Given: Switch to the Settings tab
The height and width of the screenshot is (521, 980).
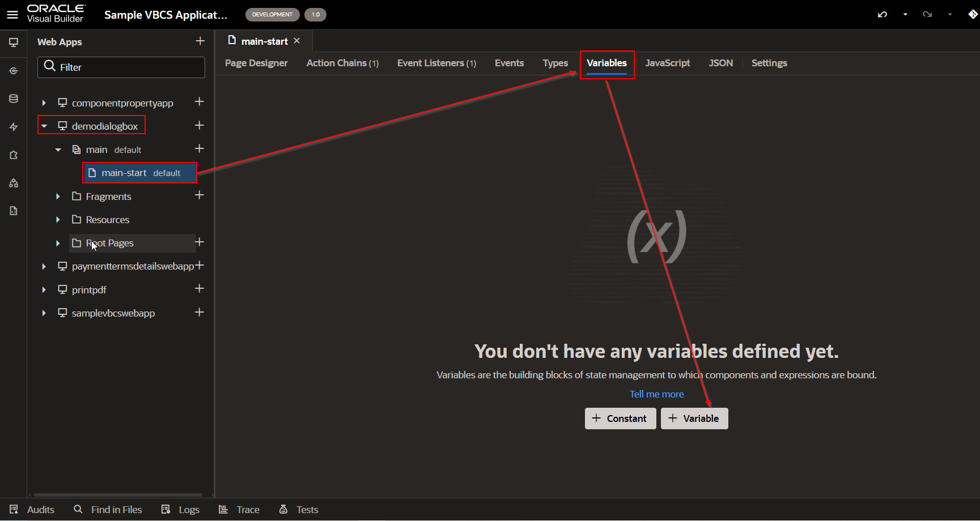Looking at the screenshot, I should 769,63.
